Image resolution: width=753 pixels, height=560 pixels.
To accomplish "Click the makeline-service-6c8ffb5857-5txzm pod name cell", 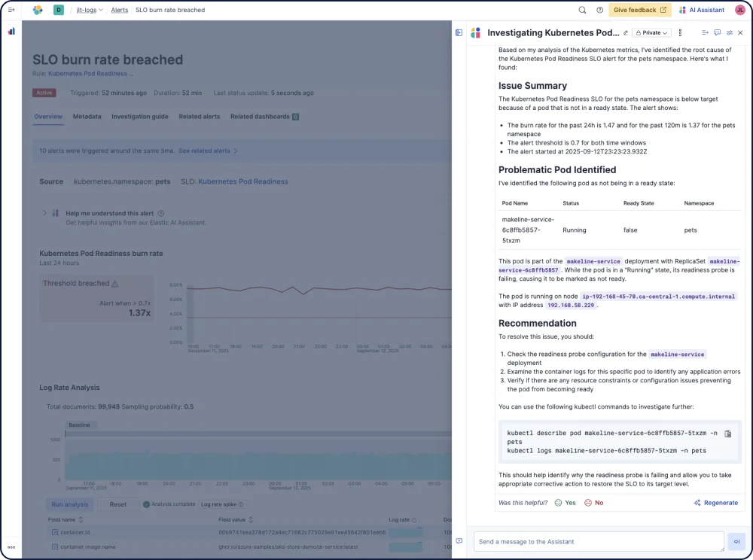I will click(528, 230).
